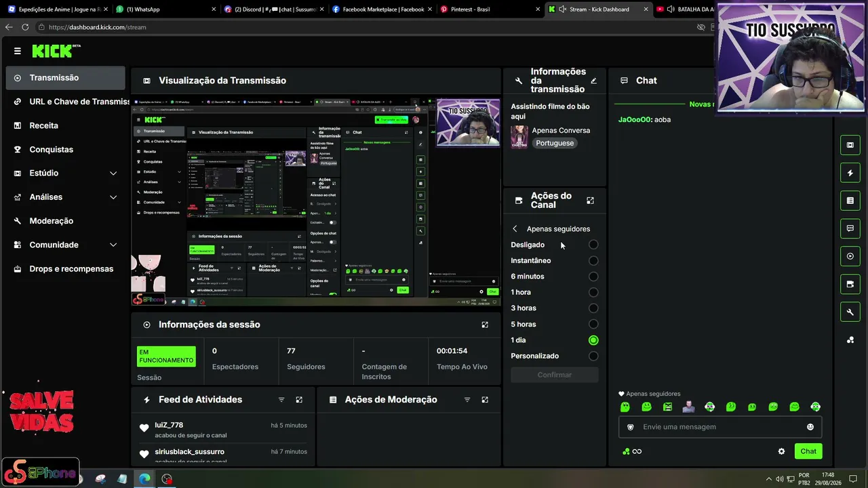Edit stream info with the pencil icon
This screenshot has width=868, height=488.
tap(593, 81)
